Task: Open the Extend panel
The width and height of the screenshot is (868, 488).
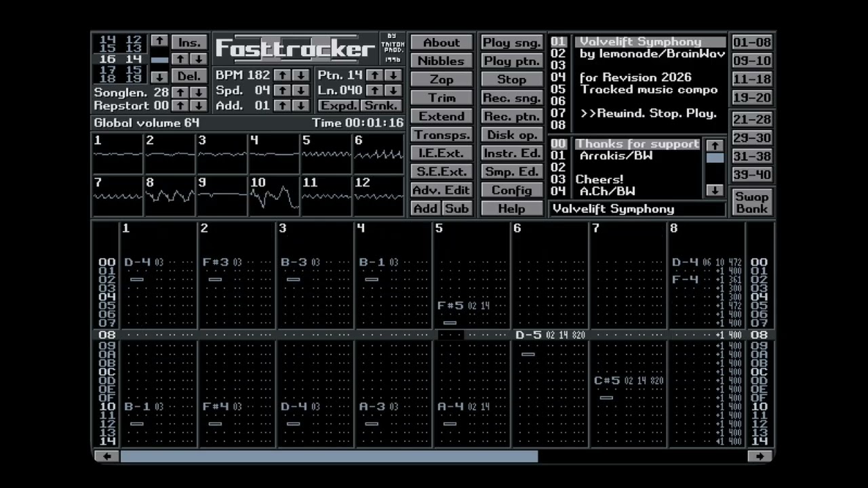Action: [441, 117]
